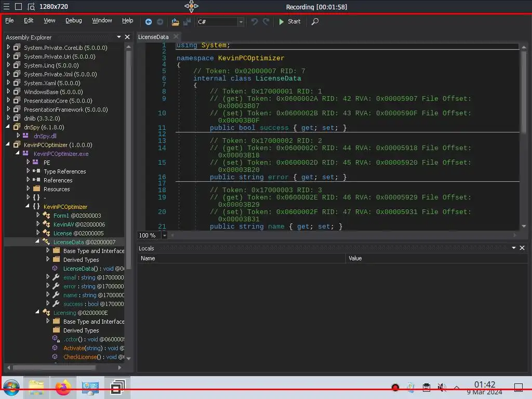Screen dimensions: 532x399
Task: Select the error : string property
Action: pos(94,286)
